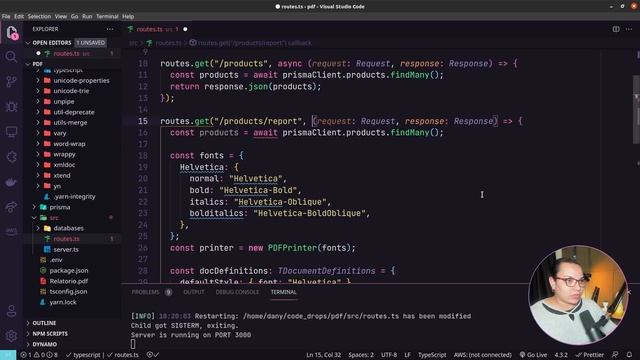Open the Terminal menu
Viewport: 640px width, 360px height.
[107, 16]
